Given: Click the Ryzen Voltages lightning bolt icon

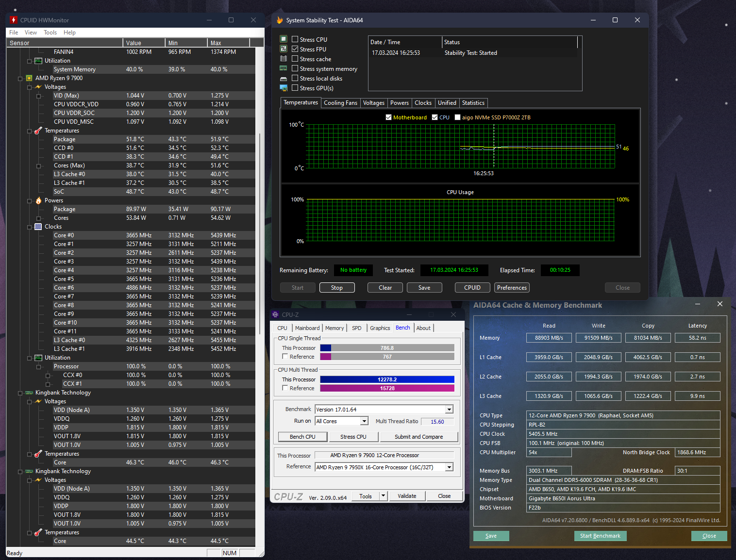Looking at the screenshot, I should tap(38, 87).
